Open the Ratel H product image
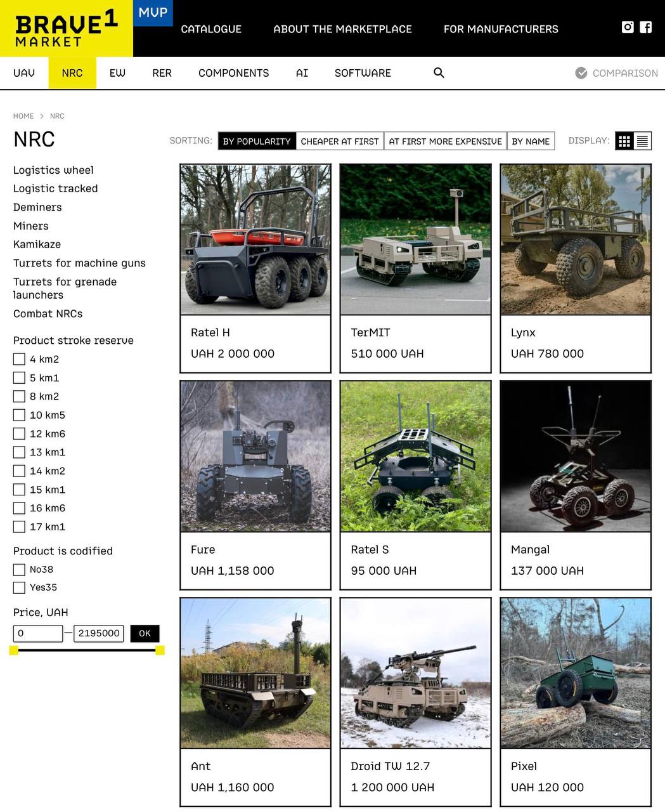 (255, 239)
